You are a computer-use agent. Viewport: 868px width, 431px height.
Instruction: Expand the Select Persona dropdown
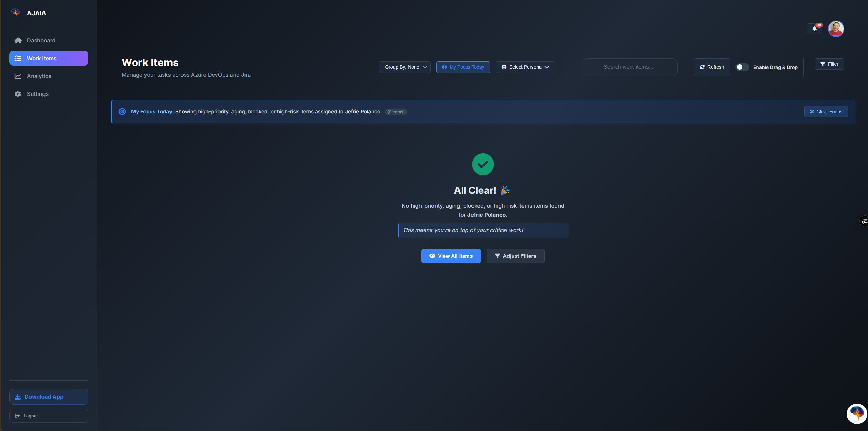point(525,67)
